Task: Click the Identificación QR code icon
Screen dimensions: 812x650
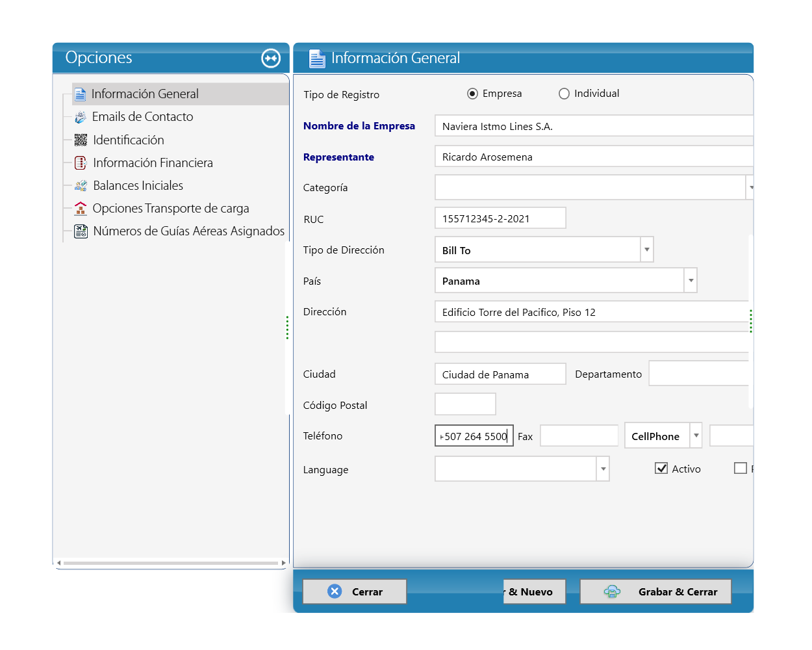Action: coord(81,140)
